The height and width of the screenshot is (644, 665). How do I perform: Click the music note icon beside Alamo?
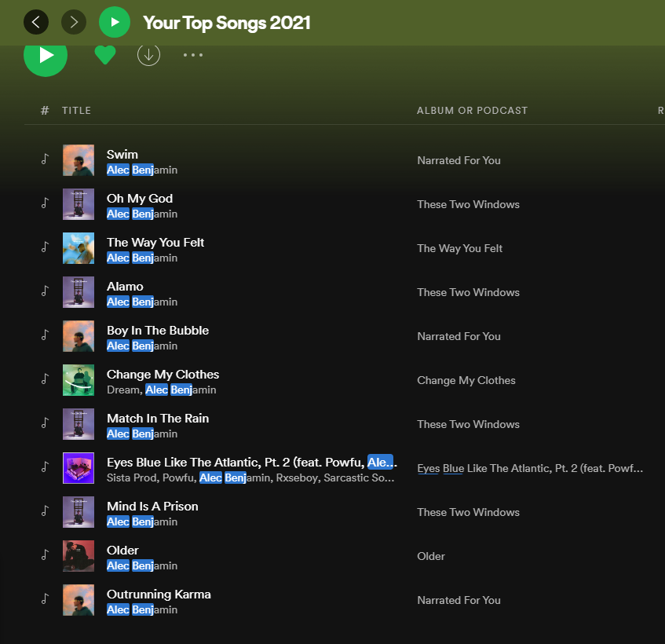click(x=45, y=291)
